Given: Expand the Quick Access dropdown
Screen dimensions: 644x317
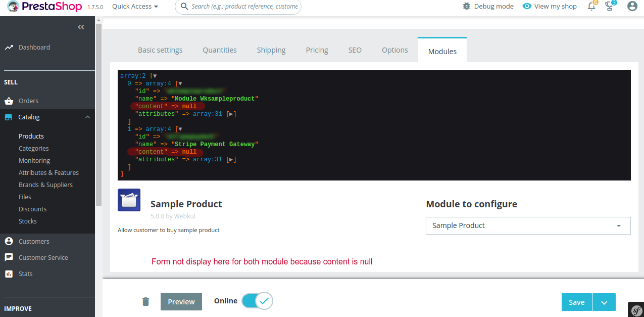Looking at the screenshot, I should (134, 6).
